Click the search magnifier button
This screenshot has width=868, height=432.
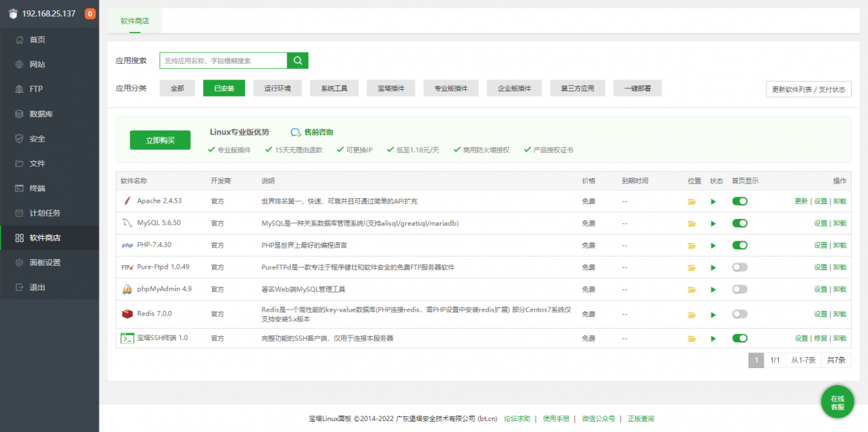[297, 61]
